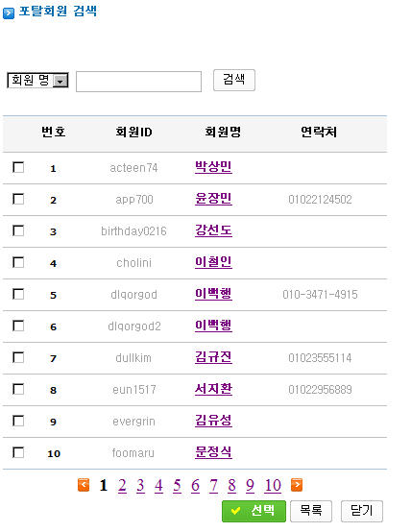Enable the checkbox for dullkim row
The height and width of the screenshot is (532, 411).
point(18,357)
